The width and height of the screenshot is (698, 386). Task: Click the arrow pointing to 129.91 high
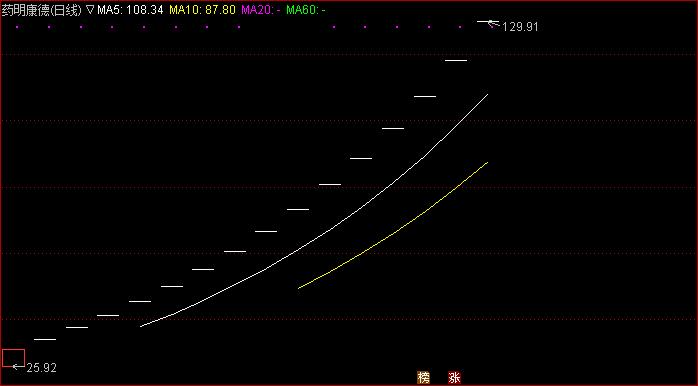(x=494, y=24)
